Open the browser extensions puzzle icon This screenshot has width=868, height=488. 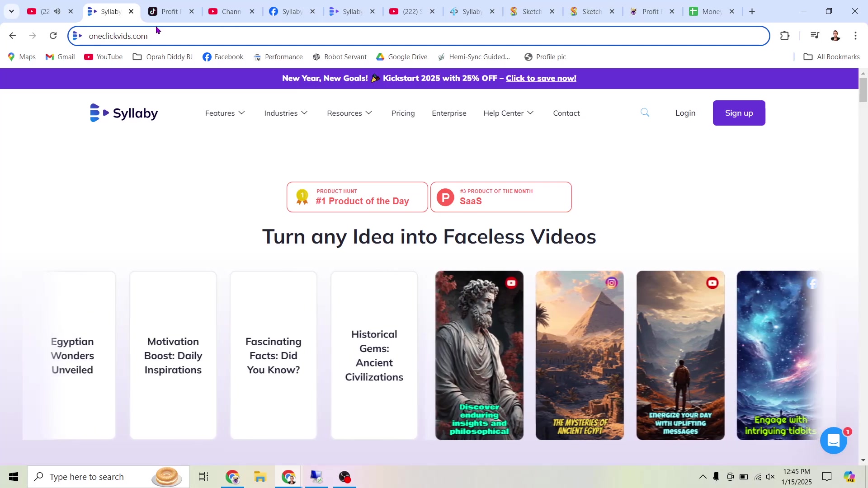click(x=785, y=36)
